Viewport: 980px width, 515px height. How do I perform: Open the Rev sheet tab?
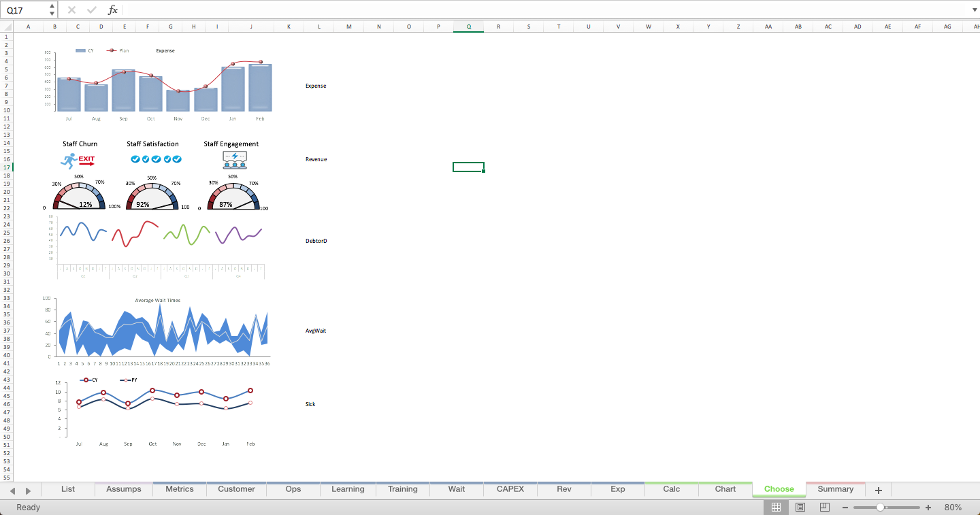(x=564, y=489)
